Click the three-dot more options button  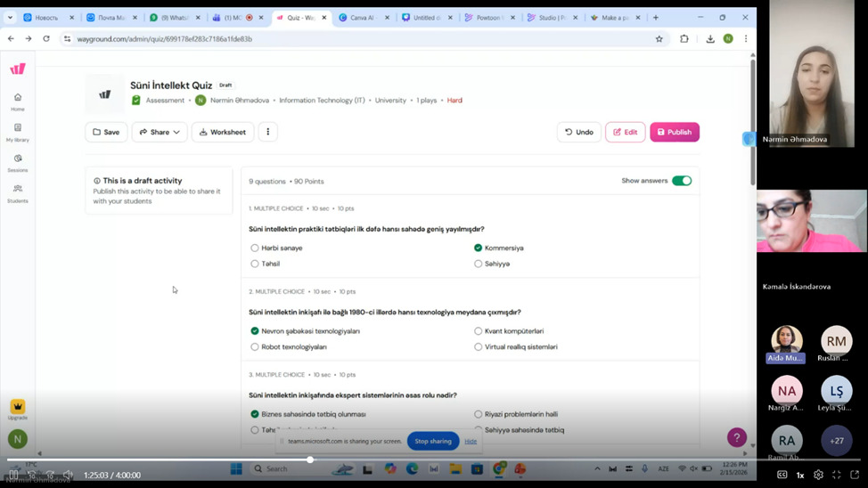[267, 132]
